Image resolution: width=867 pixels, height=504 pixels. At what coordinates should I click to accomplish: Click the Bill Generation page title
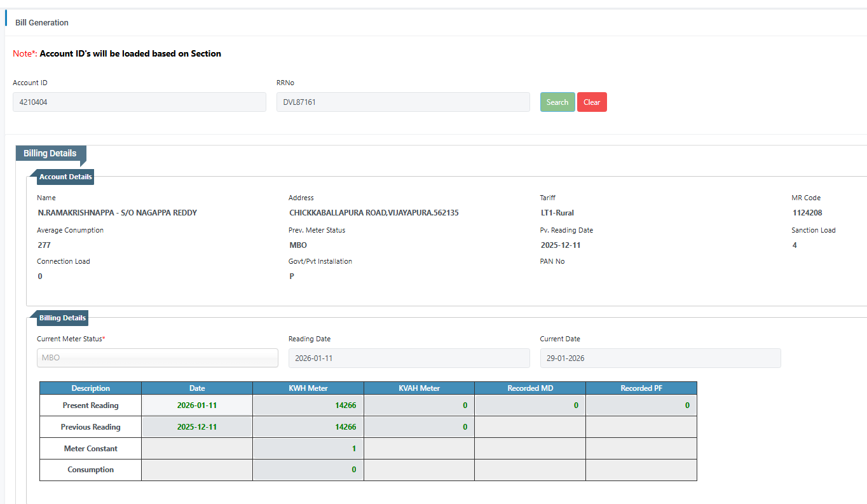click(42, 22)
